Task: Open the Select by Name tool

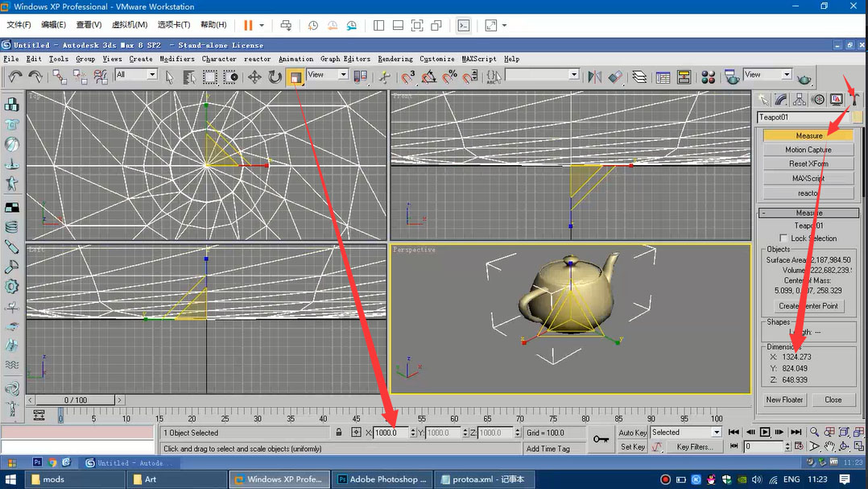Action: 189,77
